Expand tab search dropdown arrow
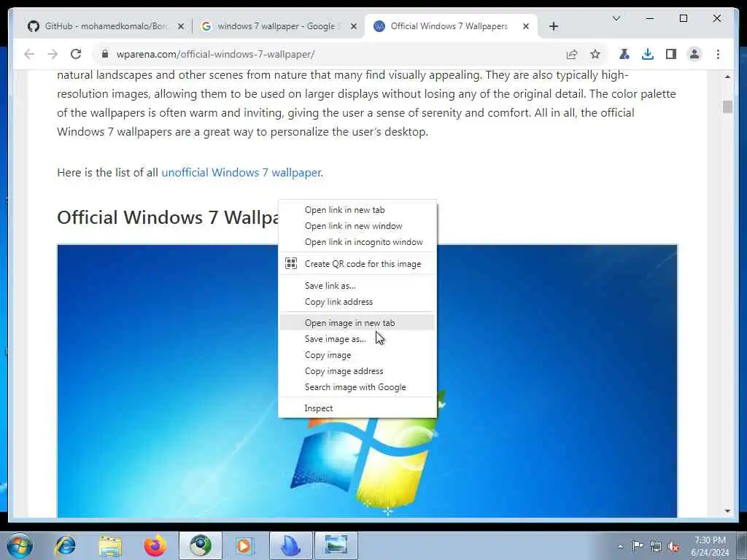Screen dimensions: 747x560 (x=616, y=18)
